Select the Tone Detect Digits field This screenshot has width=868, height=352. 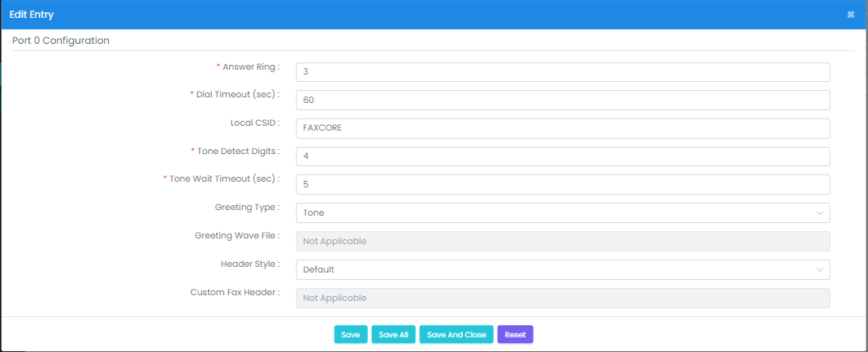pyautogui.click(x=563, y=157)
